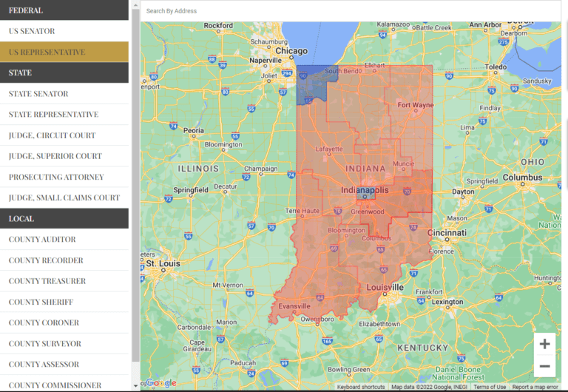Click the map zoom out minus button
The image size is (568, 392).
pos(544,366)
